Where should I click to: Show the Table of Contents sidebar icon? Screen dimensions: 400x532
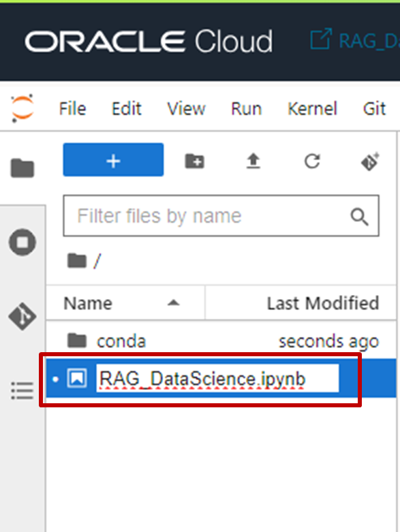pyautogui.click(x=22, y=390)
